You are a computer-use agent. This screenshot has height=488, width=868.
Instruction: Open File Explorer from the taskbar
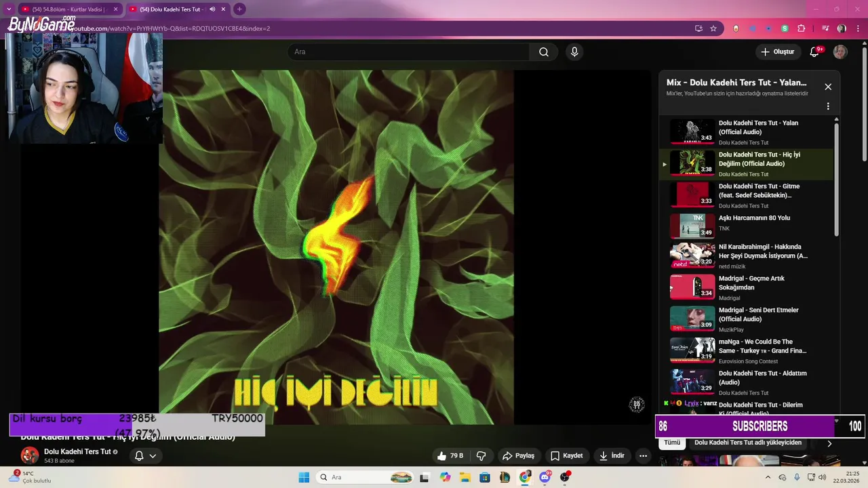pyautogui.click(x=465, y=477)
